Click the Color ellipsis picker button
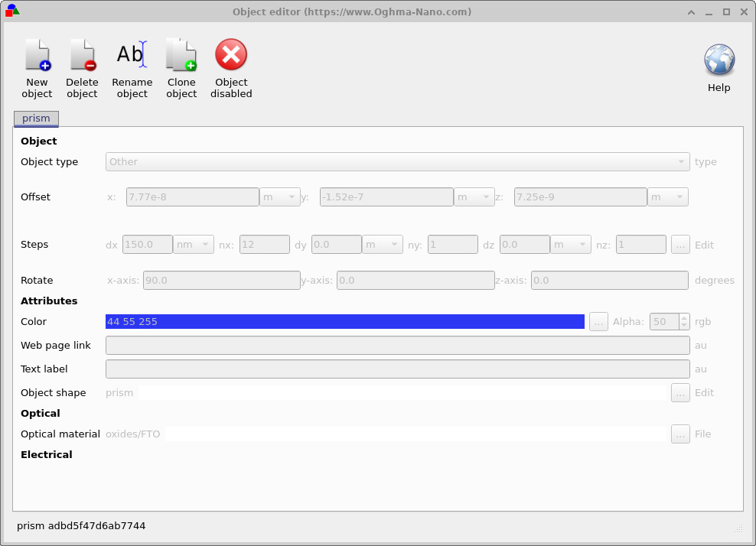756x546 pixels. (598, 321)
